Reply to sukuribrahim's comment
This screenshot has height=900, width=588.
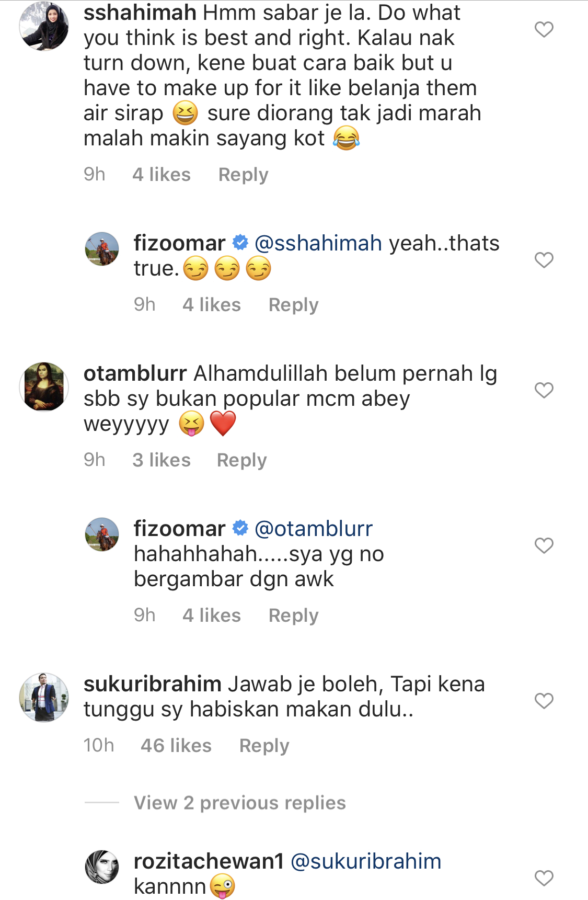click(x=264, y=746)
